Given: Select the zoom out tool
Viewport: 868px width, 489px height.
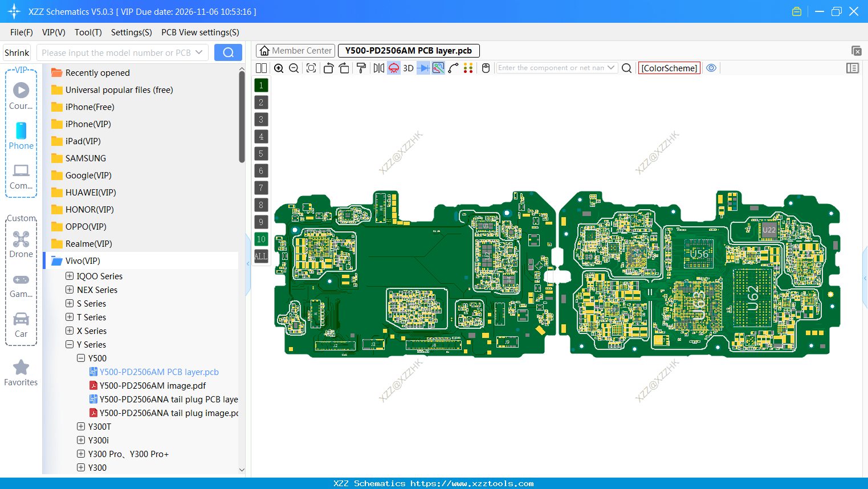Looking at the screenshot, I should pos(293,68).
